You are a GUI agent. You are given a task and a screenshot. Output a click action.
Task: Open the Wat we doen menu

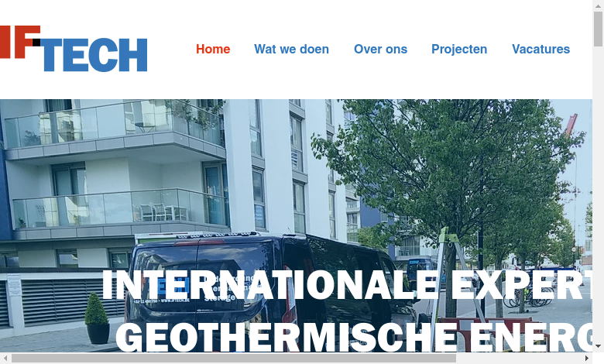point(291,49)
